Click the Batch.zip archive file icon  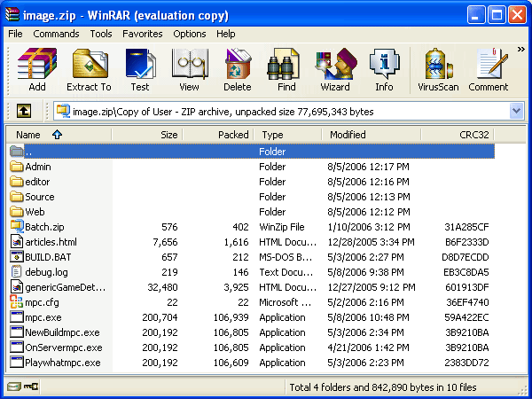16,226
